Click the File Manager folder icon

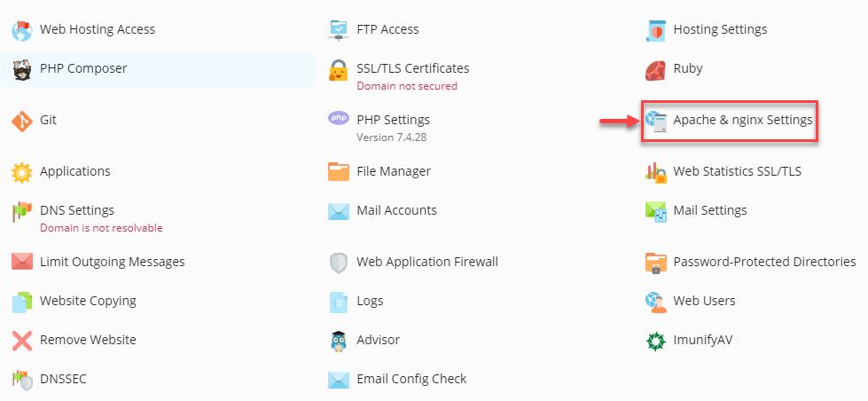(339, 172)
